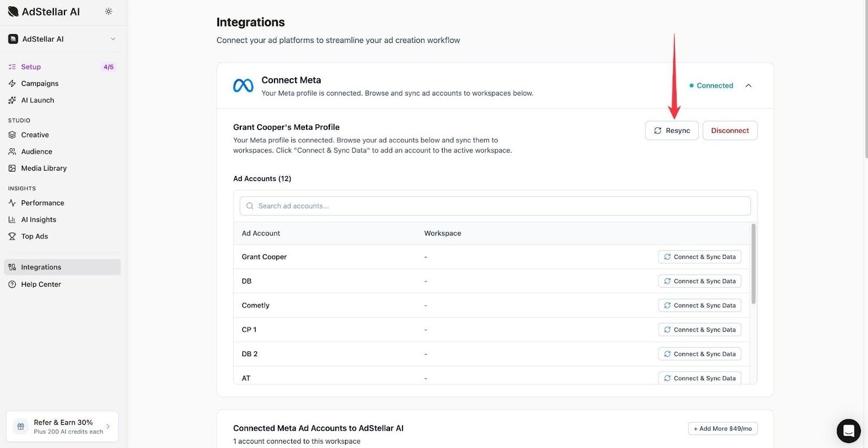
Task: Expand the Refer & Earn 30% arrow
Action: pos(108,427)
